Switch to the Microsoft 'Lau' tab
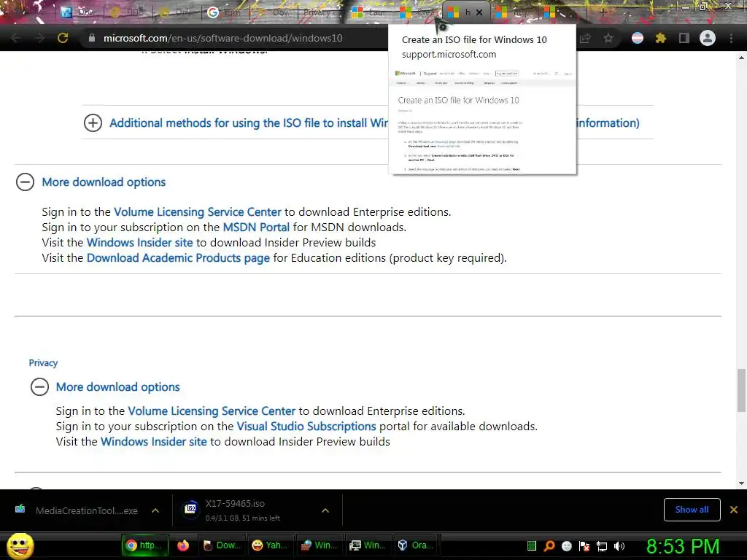The height and width of the screenshot is (560, 747). pos(369,13)
